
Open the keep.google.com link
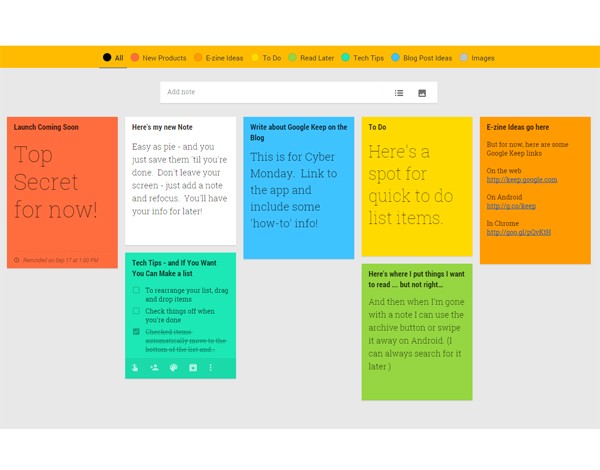tap(522, 180)
